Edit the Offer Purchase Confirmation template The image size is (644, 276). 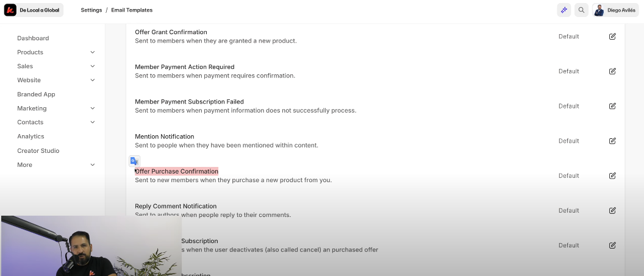pyautogui.click(x=612, y=175)
